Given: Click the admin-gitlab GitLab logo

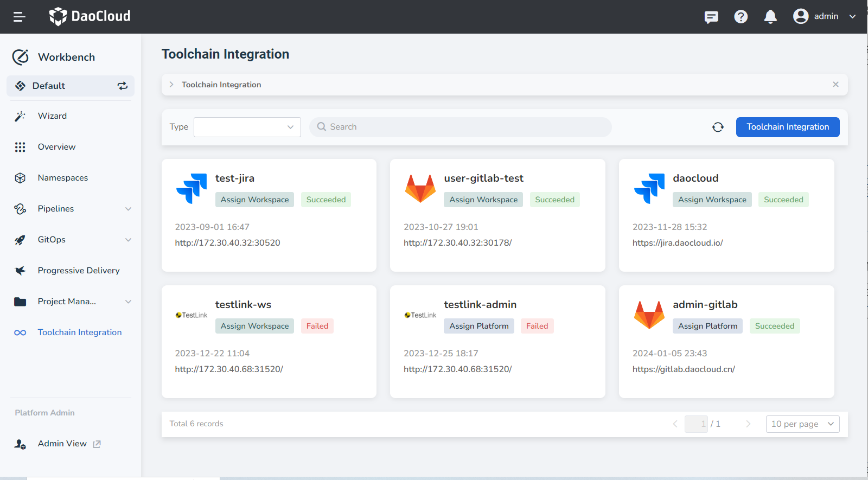Looking at the screenshot, I should click(649, 315).
